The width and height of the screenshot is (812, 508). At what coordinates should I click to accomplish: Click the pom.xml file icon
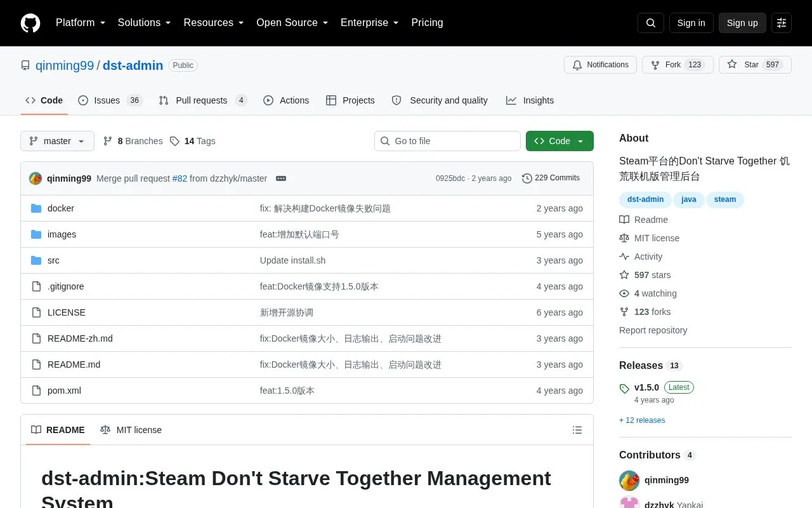pos(36,391)
